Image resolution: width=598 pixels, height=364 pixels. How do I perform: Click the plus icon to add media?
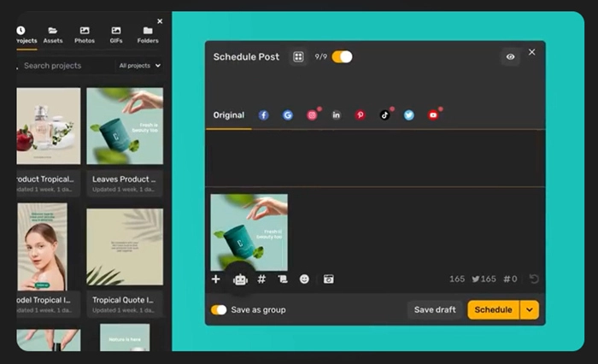pyautogui.click(x=215, y=279)
